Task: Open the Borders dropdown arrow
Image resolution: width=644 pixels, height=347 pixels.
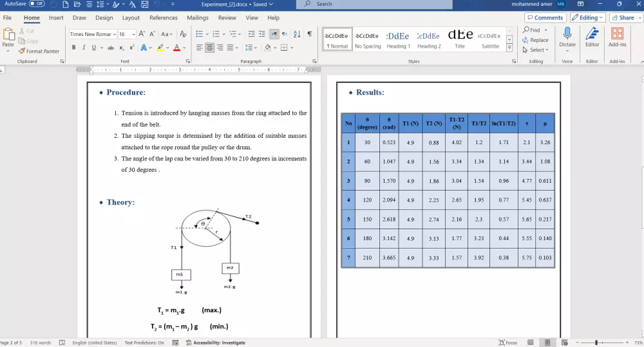Action: coord(292,48)
